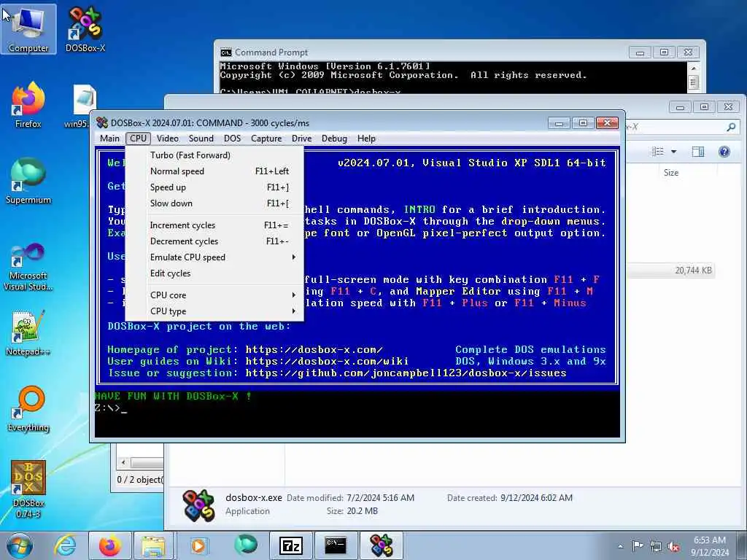Choose Normal speed menu entry

click(x=214, y=171)
